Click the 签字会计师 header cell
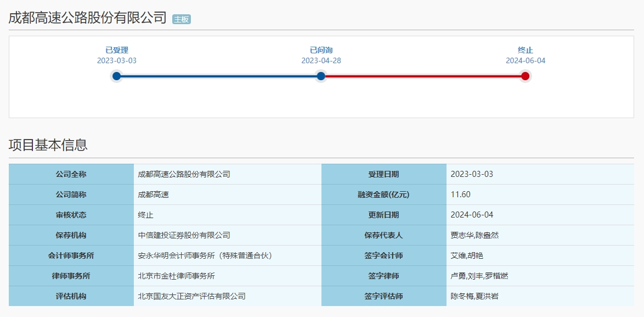The width and height of the screenshot is (644, 317). point(383,255)
